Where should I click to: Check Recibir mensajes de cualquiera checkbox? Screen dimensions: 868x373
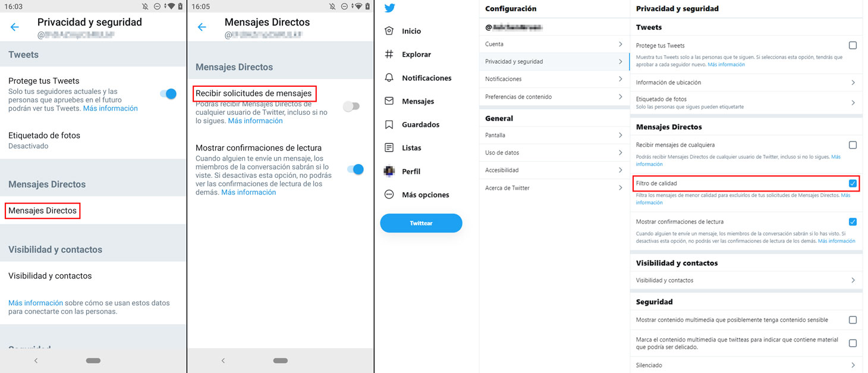coord(853,145)
